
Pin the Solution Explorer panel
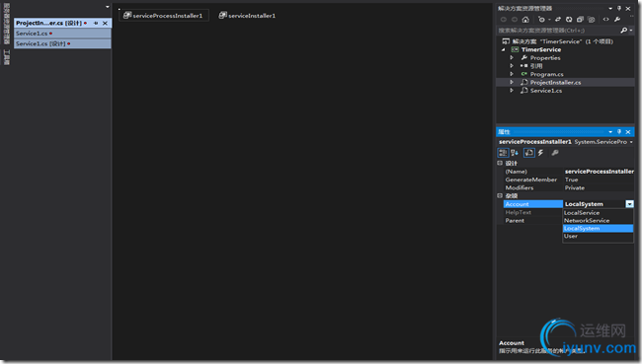click(x=619, y=8)
